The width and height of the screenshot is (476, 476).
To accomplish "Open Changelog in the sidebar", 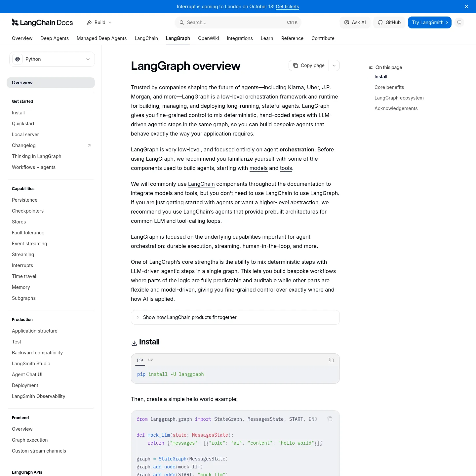I will [x=24, y=145].
